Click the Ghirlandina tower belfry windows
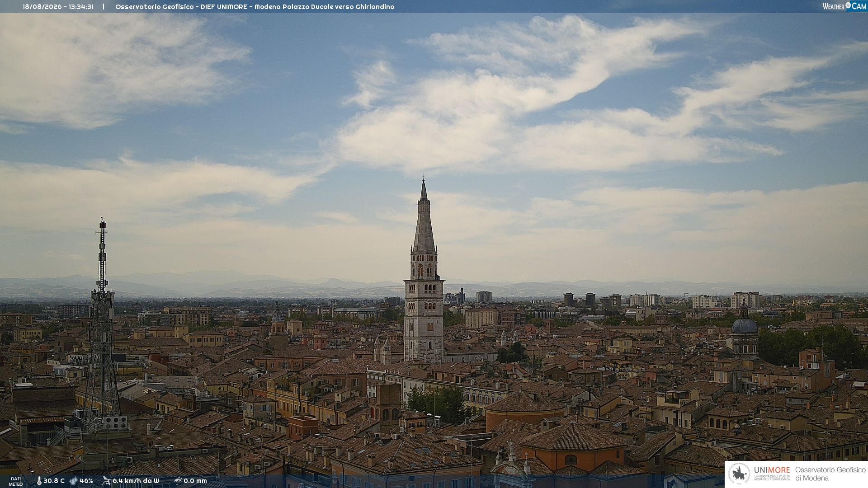 click(424, 270)
